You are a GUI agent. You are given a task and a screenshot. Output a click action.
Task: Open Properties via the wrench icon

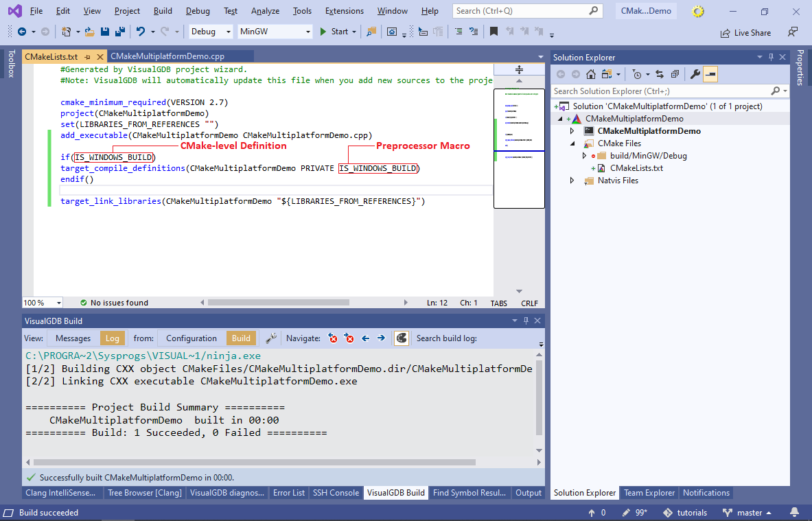695,74
